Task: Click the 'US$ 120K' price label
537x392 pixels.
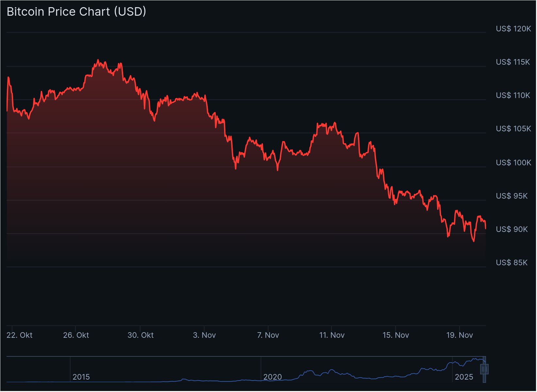Action: (x=513, y=29)
